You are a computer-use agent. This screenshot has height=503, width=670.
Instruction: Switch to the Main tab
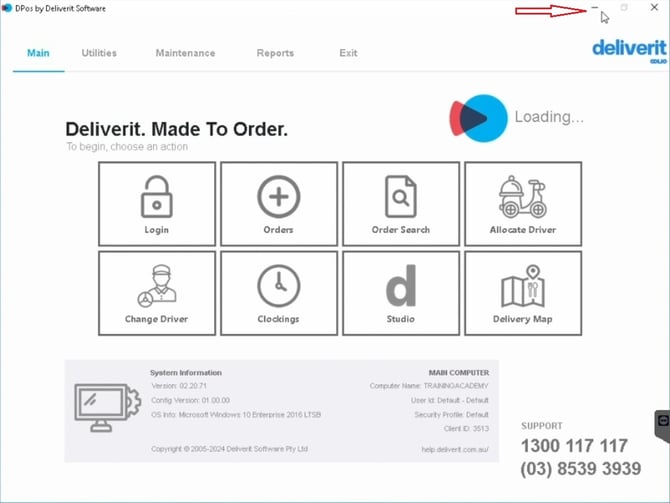[x=38, y=53]
